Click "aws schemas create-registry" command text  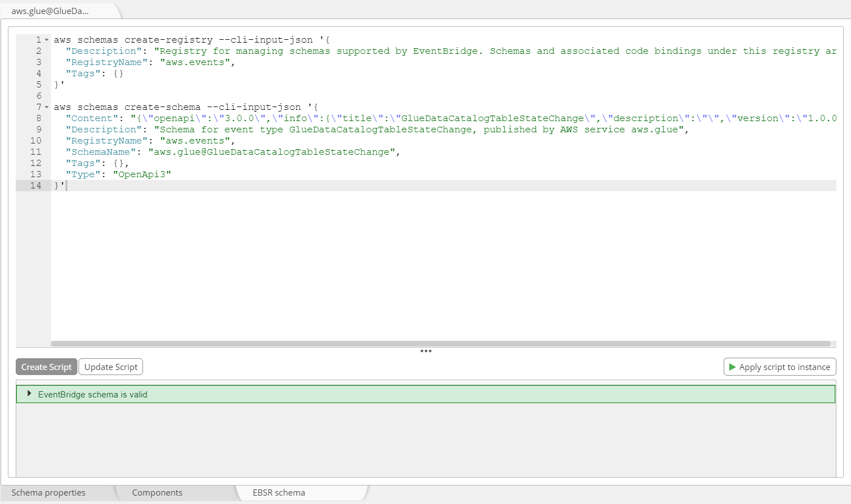pyautogui.click(x=134, y=40)
